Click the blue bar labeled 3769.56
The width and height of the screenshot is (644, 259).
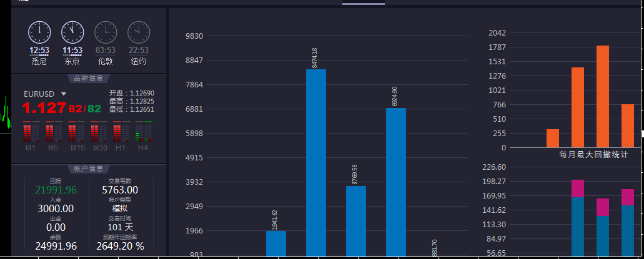(x=356, y=221)
